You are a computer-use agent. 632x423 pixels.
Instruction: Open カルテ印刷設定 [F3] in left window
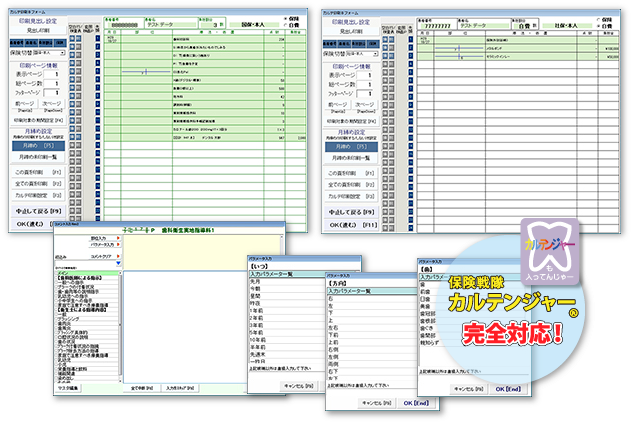(x=38, y=196)
